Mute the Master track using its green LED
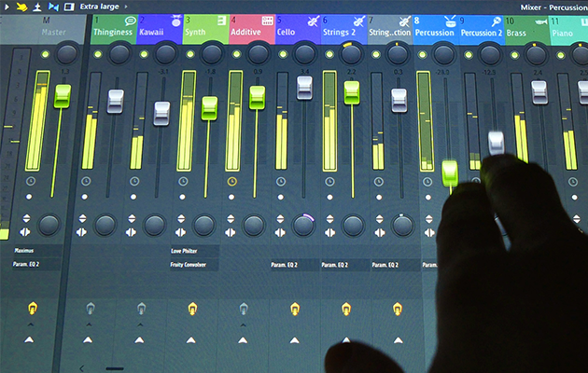 44,55
